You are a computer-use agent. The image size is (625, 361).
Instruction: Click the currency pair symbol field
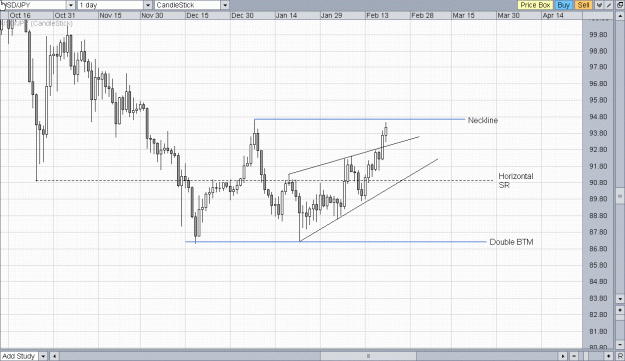(33, 5)
